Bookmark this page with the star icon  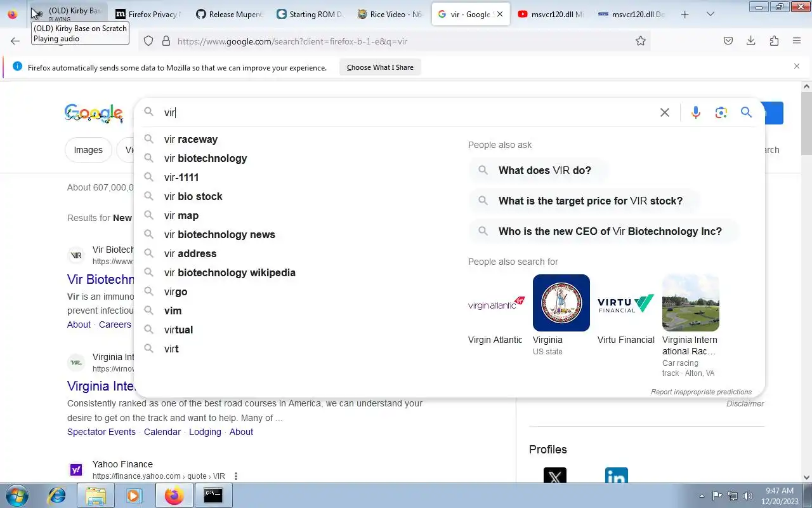641,41
